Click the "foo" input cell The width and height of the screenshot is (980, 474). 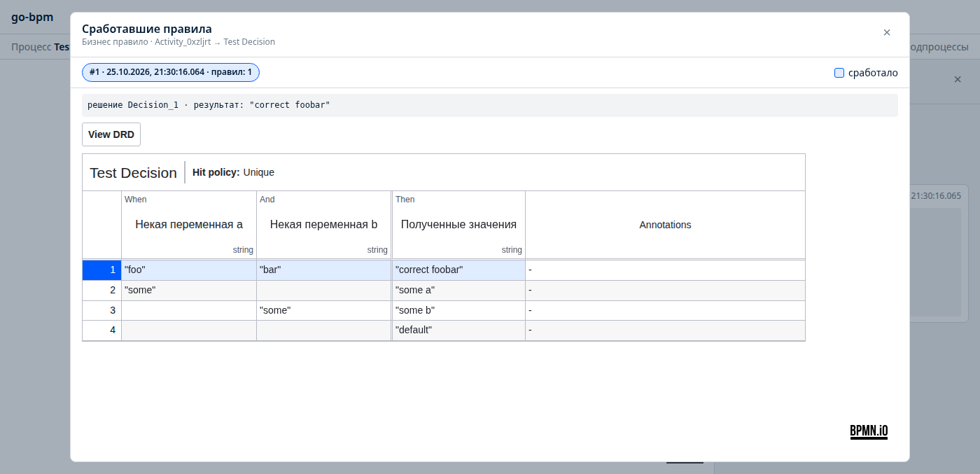pos(189,270)
